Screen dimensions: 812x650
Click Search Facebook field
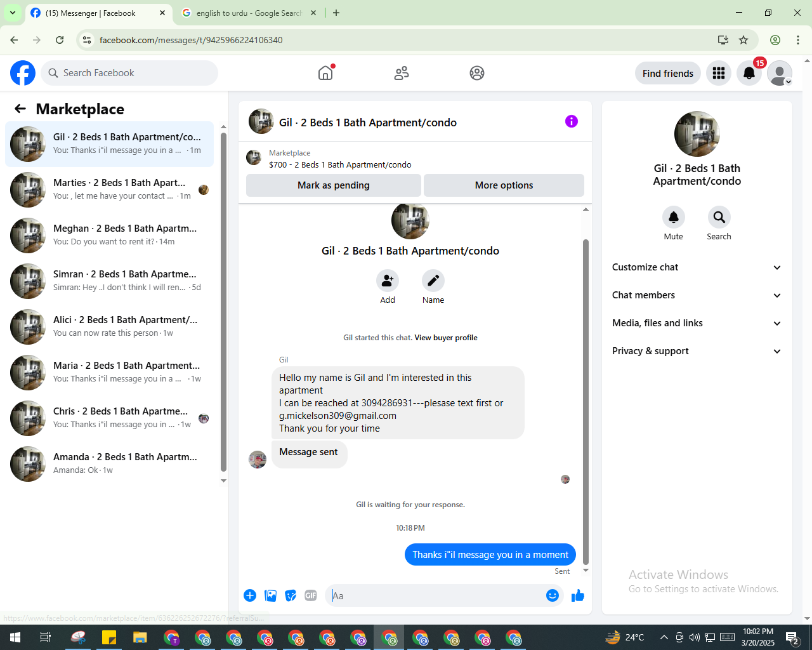tap(129, 73)
